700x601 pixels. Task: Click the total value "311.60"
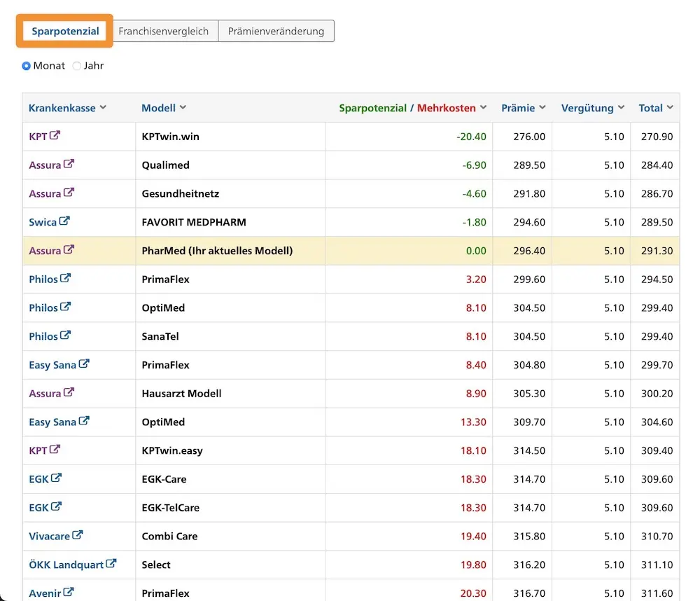657,593
